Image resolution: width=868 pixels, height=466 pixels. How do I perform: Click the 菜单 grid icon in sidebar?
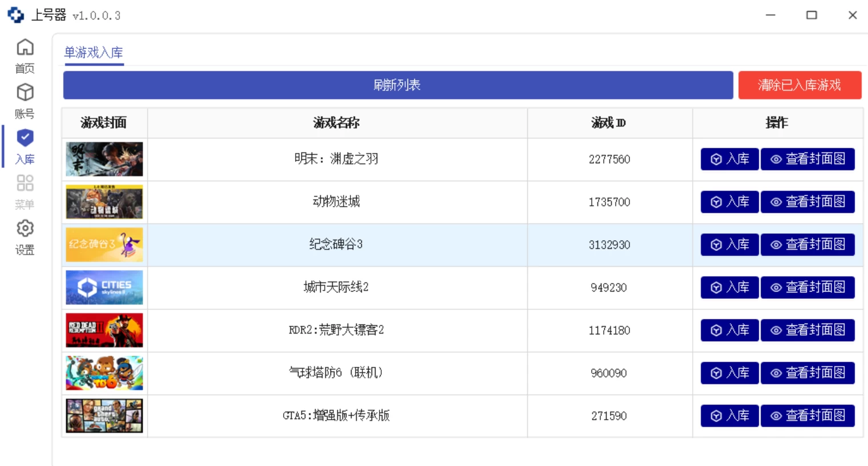tap(25, 184)
